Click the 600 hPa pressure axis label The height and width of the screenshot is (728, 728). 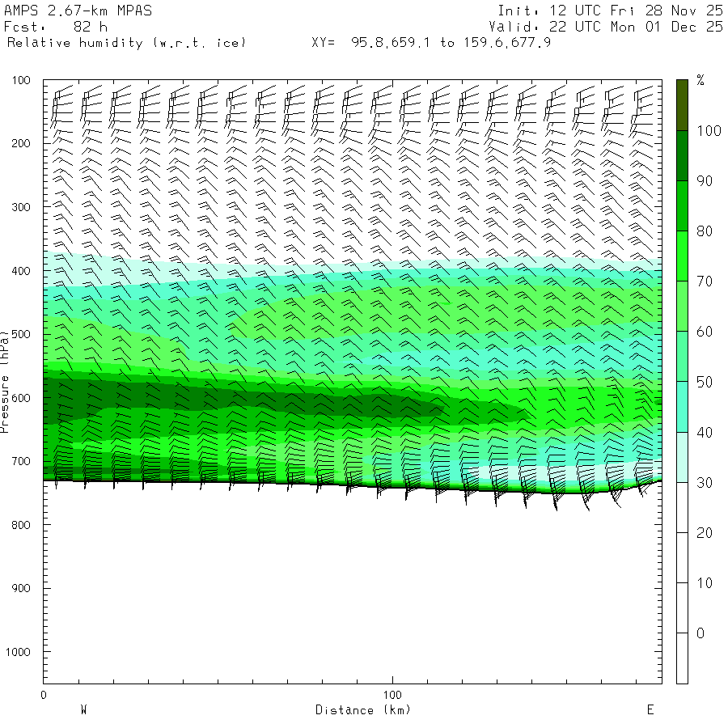[x=21, y=398]
